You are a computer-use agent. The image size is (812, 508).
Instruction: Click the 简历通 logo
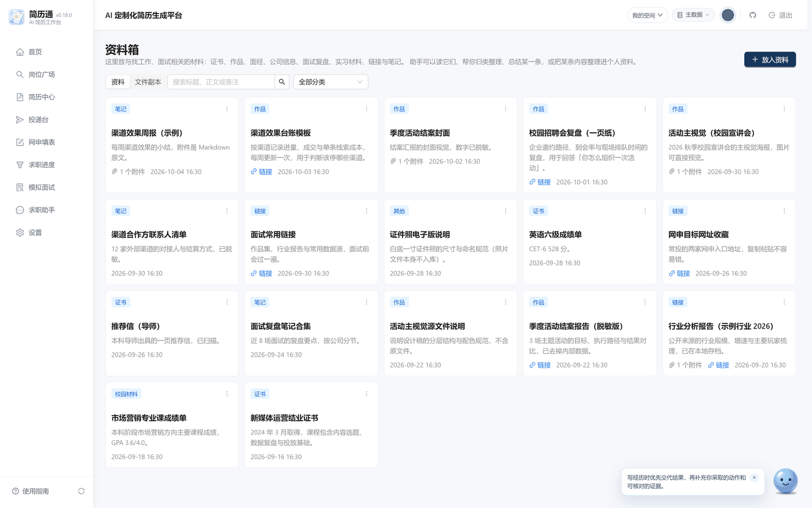(x=16, y=17)
